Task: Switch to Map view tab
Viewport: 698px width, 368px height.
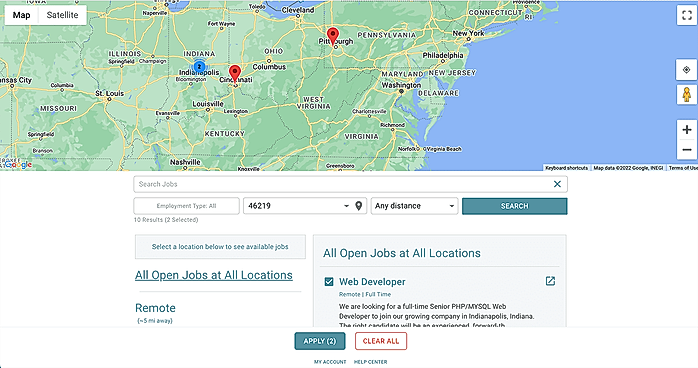Action: 21,15
